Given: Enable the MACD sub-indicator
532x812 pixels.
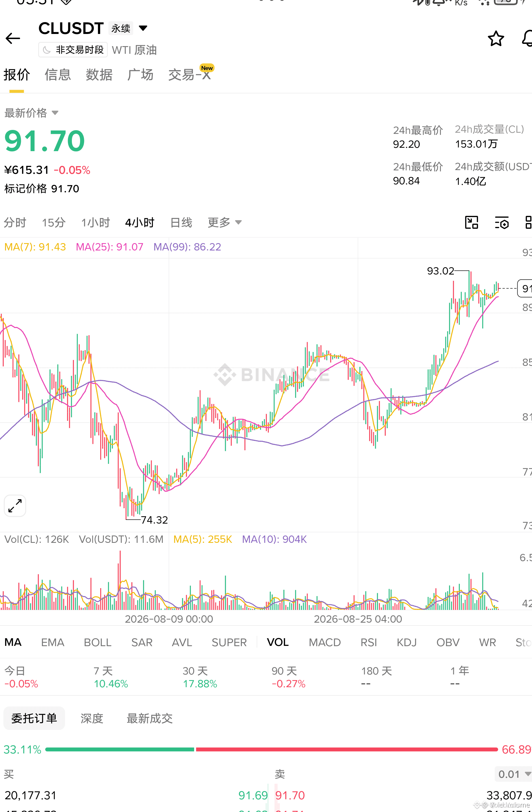Looking at the screenshot, I should pyautogui.click(x=325, y=642).
